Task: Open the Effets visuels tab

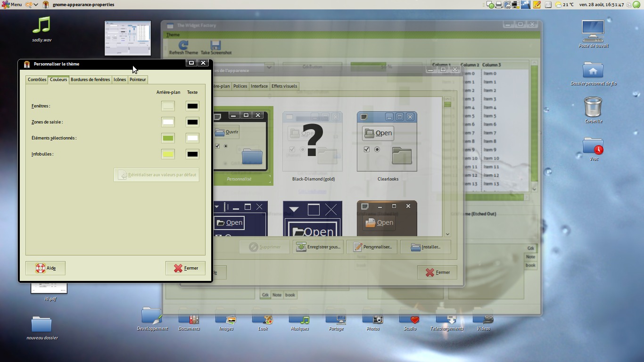Action: point(284,86)
